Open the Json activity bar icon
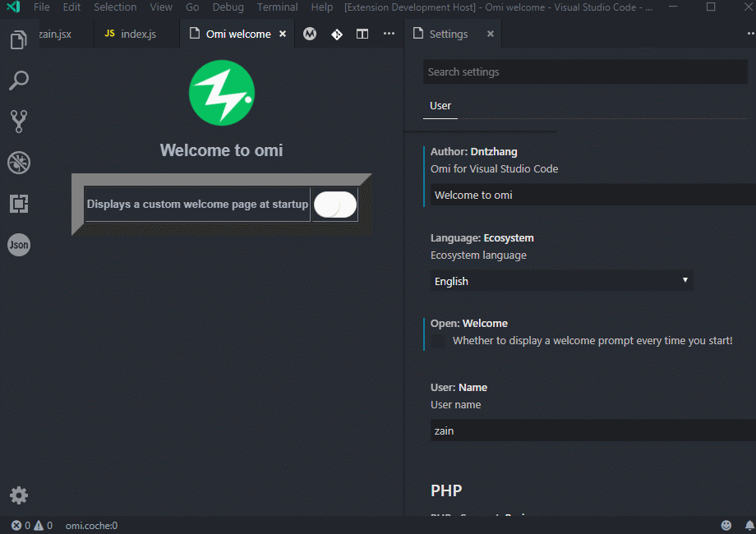The image size is (756, 534). click(19, 245)
